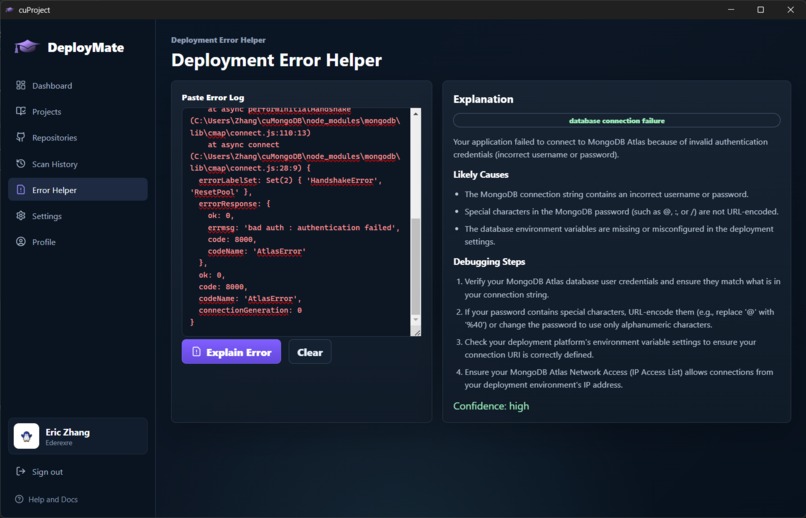Click the Eric Zhang user card
This screenshot has width=806, height=518.
(78, 436)
